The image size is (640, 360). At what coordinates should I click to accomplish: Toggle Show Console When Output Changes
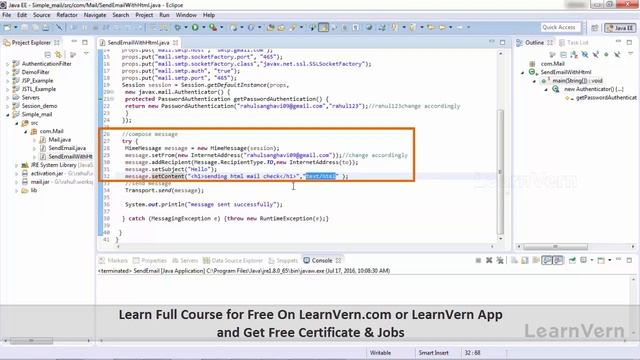pos(547,260)
